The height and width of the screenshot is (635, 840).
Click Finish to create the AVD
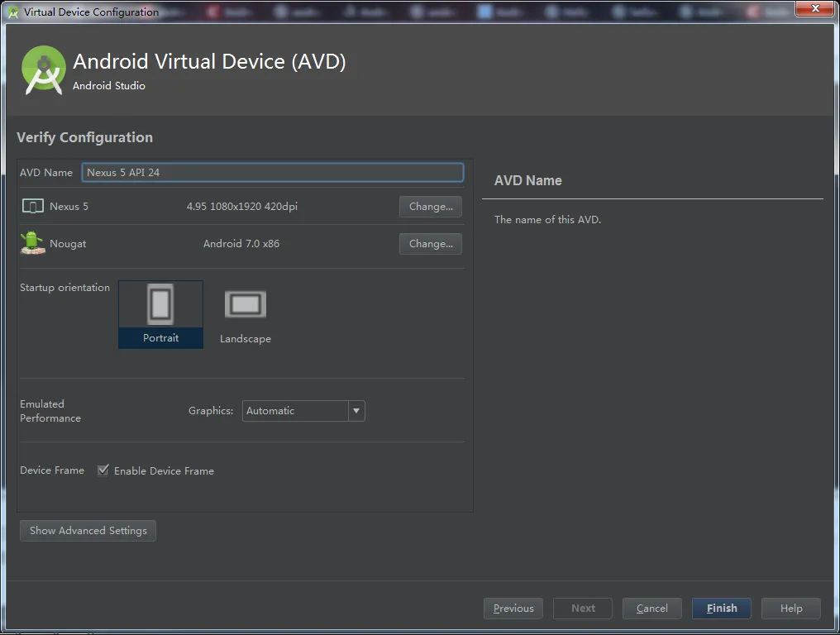click(x=722, y=609)
